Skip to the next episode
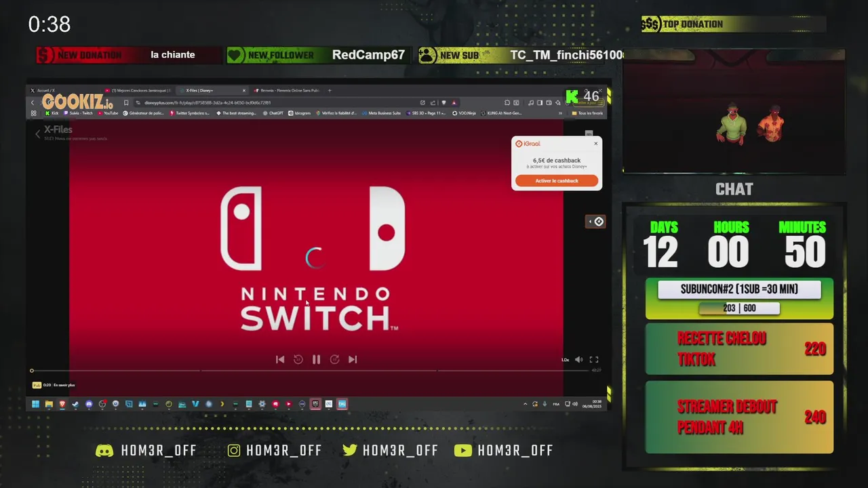This screenshot has width=868, height=488. (x=353, y=359)
